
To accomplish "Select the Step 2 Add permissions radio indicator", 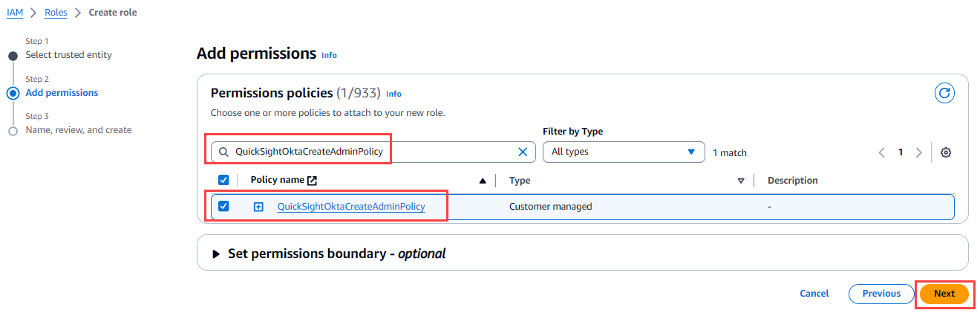I will click(x=13, y=94).
